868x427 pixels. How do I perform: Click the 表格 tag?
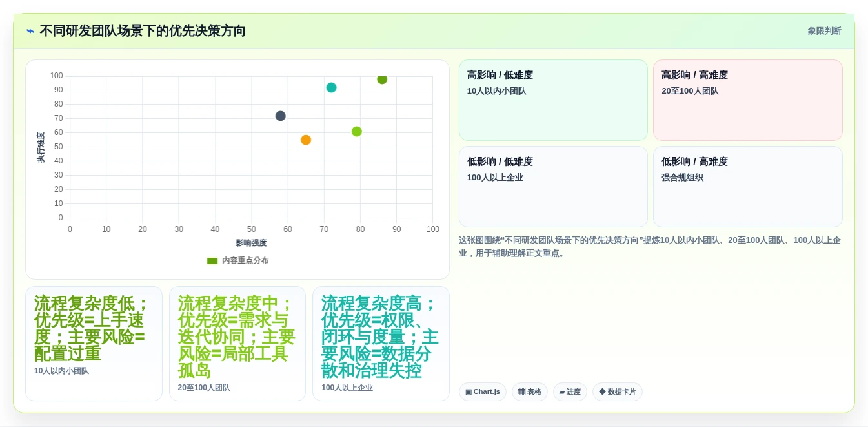(530, 392)
